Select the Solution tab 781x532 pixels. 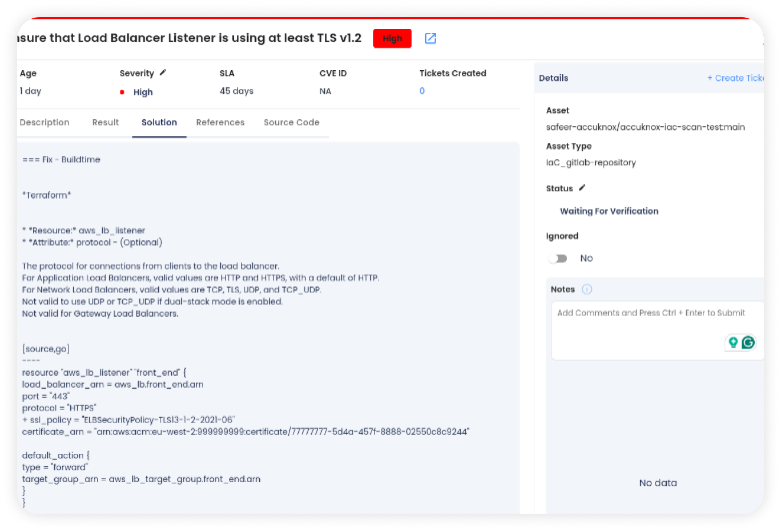point(159,122)
